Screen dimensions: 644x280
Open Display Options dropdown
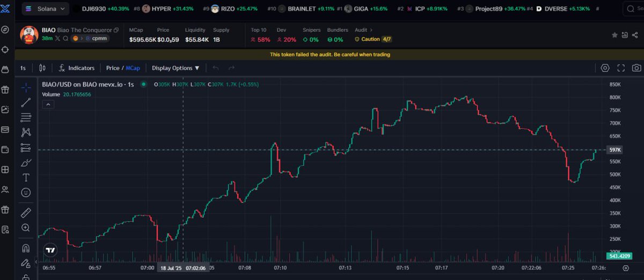175,68
